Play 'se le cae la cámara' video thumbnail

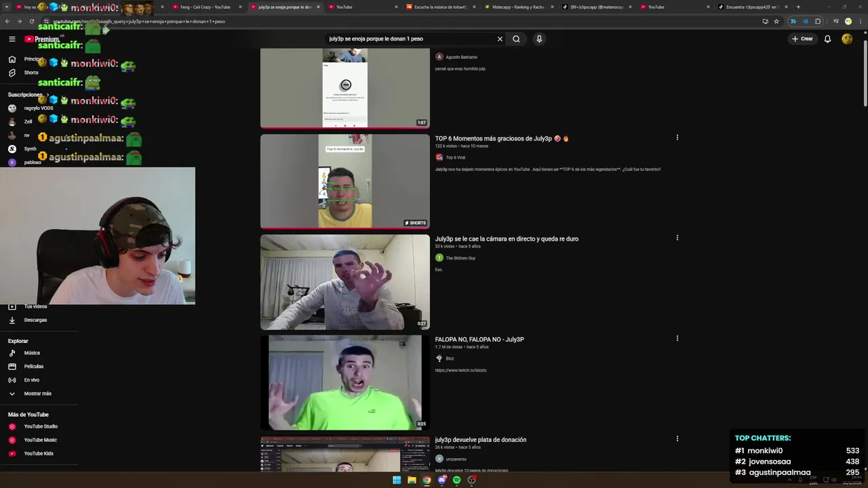point(345,282)
